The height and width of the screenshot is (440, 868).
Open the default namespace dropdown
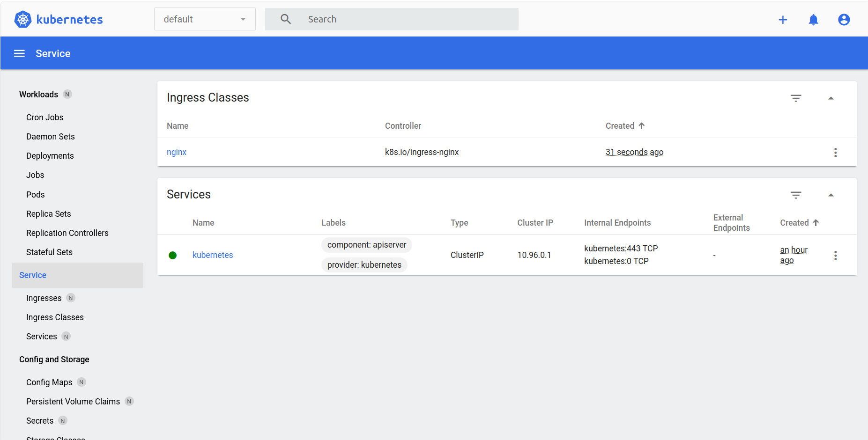tap(205, 19)
